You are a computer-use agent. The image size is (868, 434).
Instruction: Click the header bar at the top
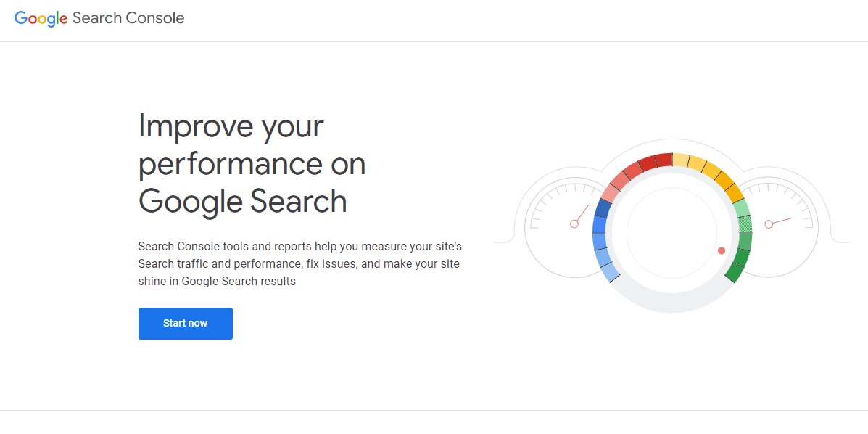[x=435, y=20]
